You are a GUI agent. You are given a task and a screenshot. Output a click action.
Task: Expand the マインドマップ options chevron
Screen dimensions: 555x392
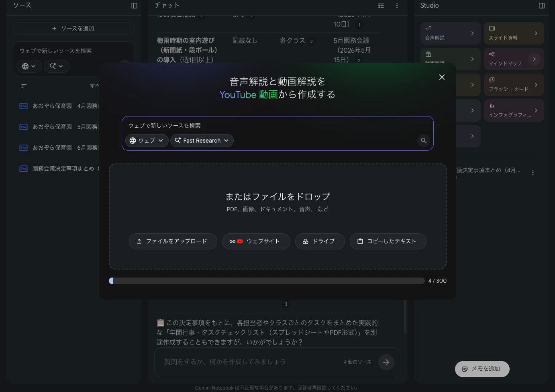(x=534, y=59)
